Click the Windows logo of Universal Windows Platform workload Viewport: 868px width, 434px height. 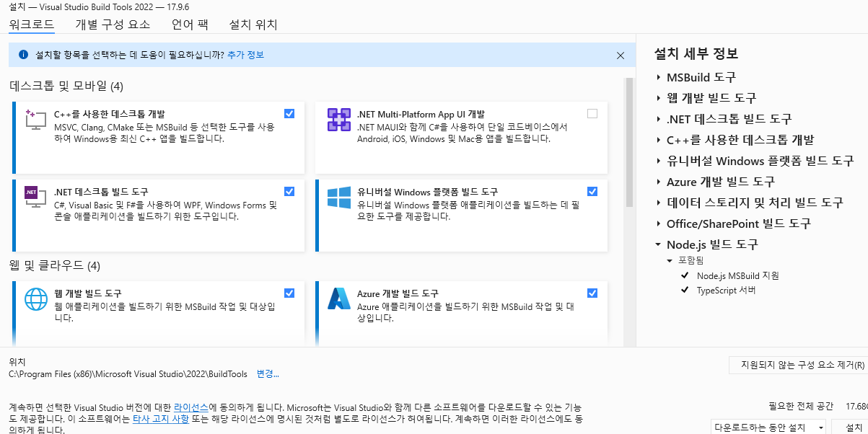coord(338,196)
